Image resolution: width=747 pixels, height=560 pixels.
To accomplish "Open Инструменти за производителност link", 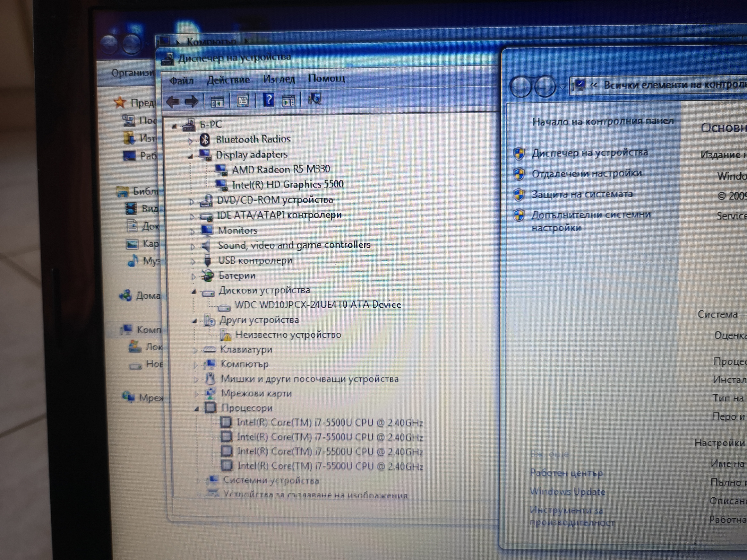I will 572,516.
